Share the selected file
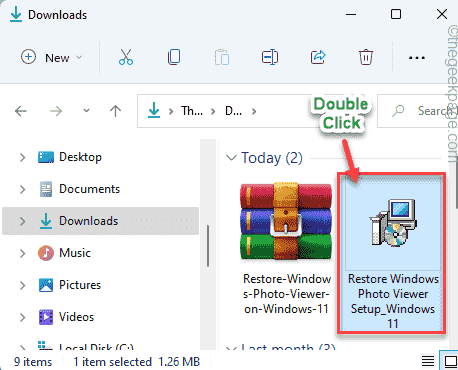The image size is (458, 370). [x=318, y=57]
